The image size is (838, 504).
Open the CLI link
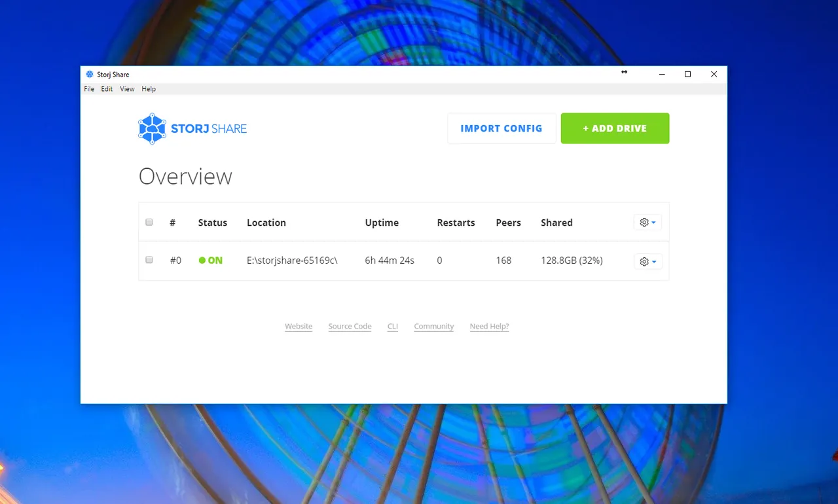[x=393, y=327]
